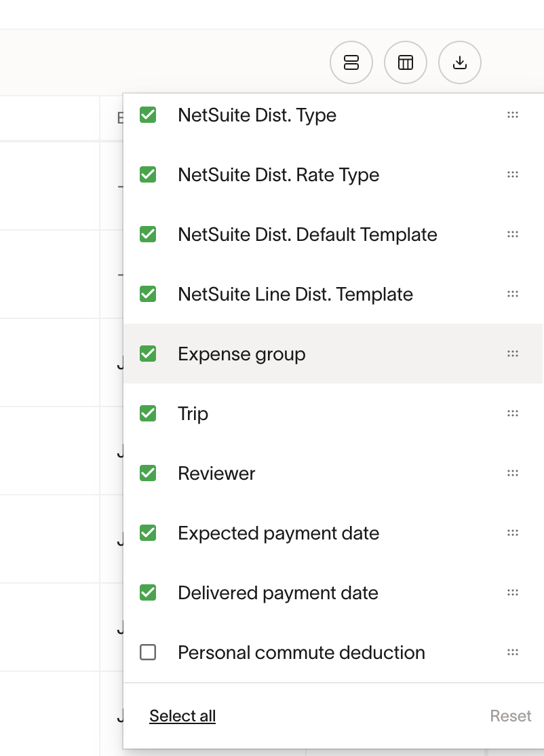
Task: Disable the Trip column checkbox
Action: [x=148, y=414]
